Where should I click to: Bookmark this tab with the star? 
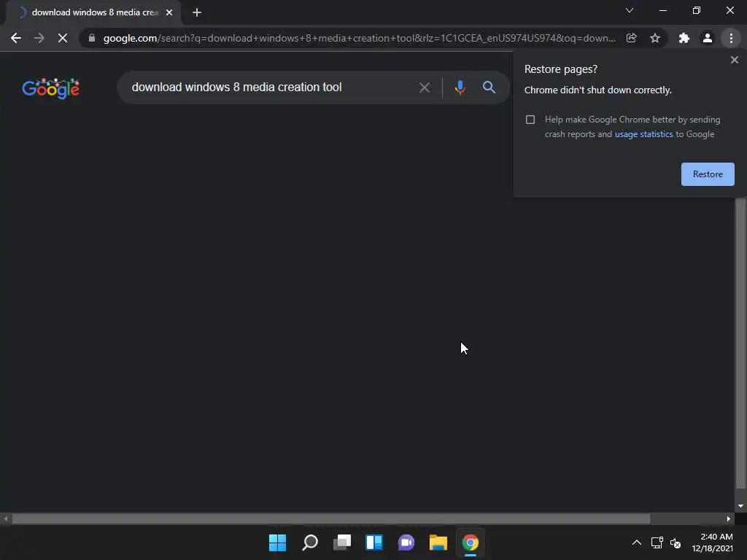pos(655,38)
